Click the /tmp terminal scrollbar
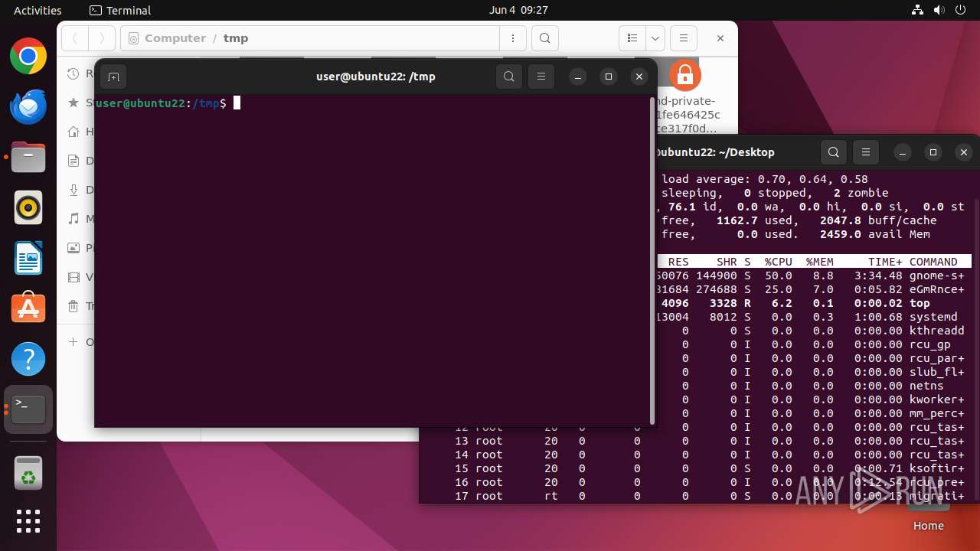980x551 pixels. point(652,260)
